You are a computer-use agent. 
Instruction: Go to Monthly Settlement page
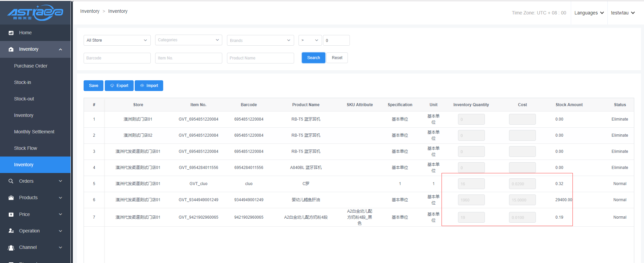point(34,132)
